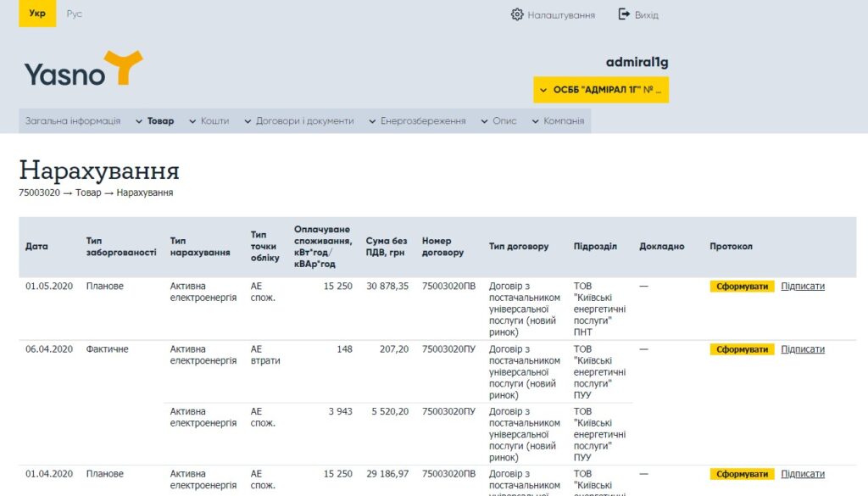Expand Договори і документи menu
Screen dimensions: 868x496
click(304, 120)
